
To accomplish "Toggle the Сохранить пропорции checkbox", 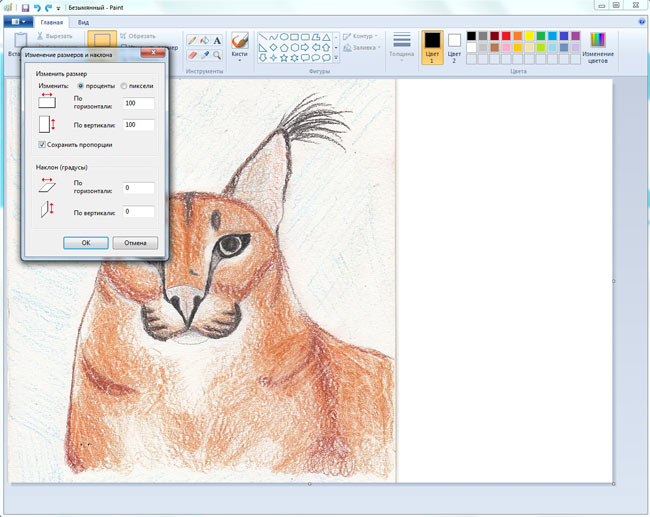I will pyautogui.click(x=42, y=144).
